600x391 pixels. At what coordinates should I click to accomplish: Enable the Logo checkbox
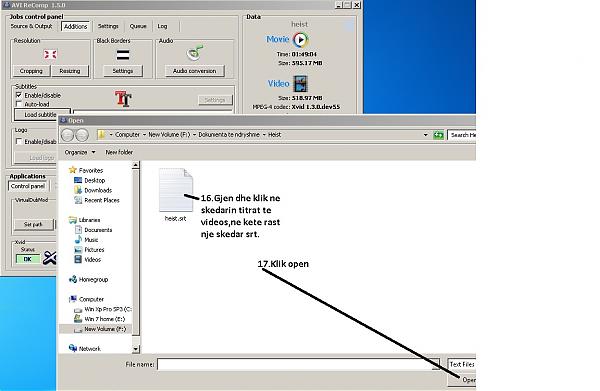18,142
